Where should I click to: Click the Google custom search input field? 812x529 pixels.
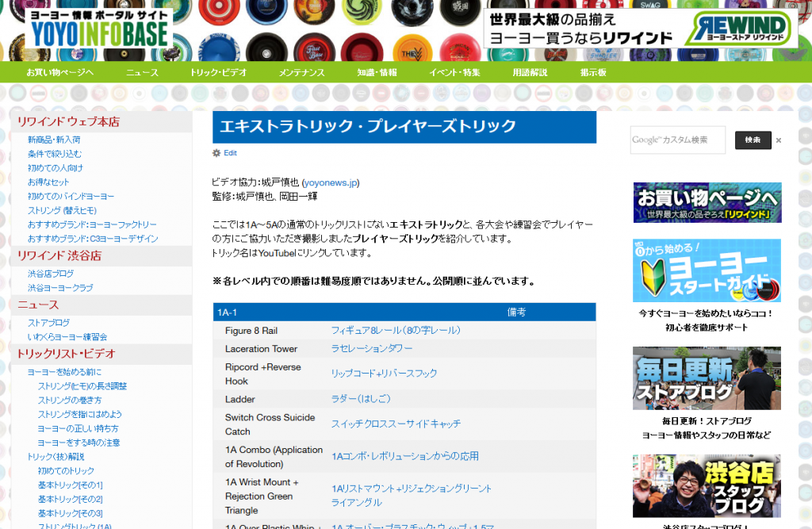(677, 140)
